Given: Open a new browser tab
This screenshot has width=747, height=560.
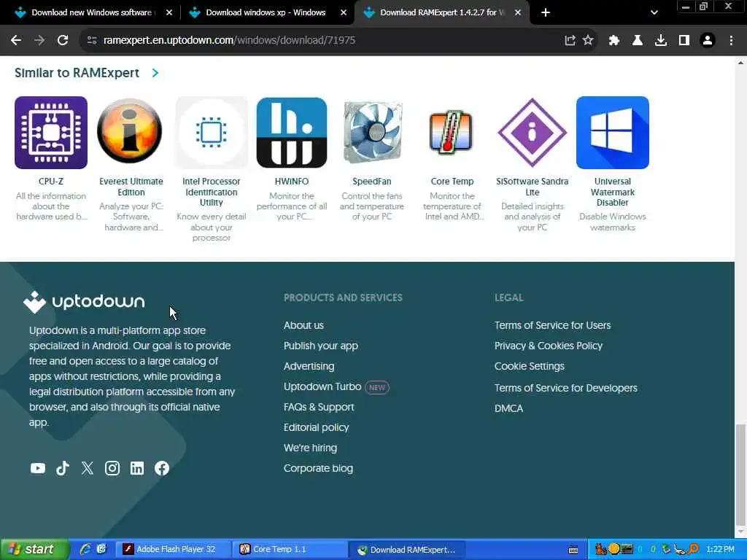Looking at the screenshot, I should pos(546,12).
